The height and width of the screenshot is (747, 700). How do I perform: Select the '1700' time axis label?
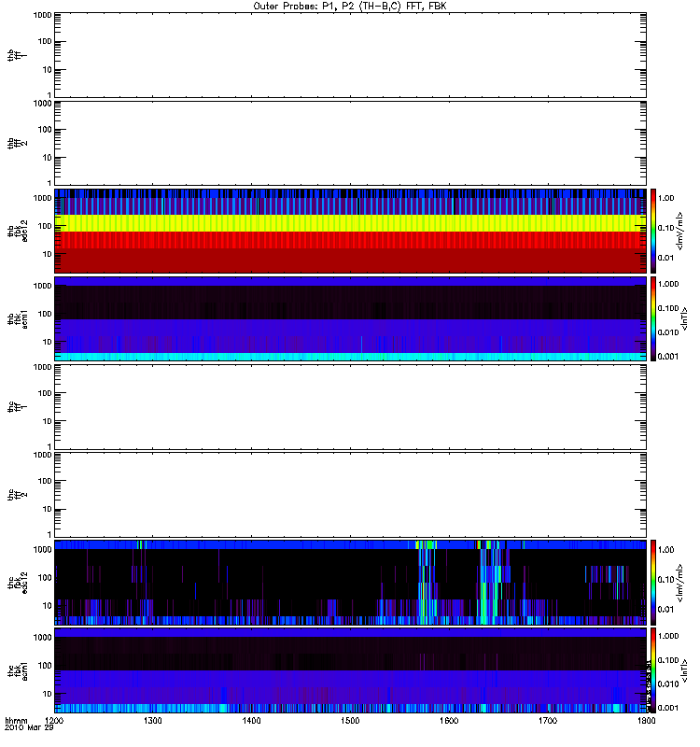tap(548, 721)
